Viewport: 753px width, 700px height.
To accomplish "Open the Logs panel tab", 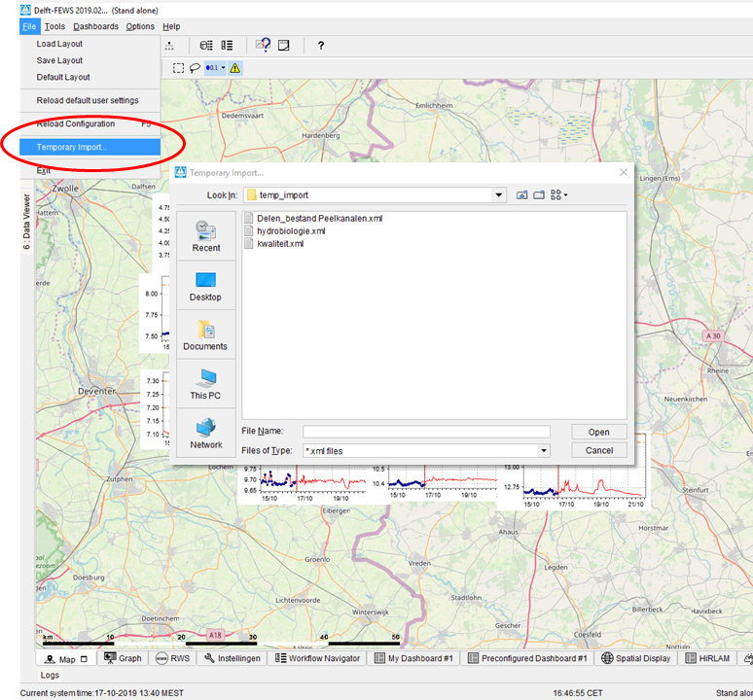I will pyautogui.click(x=50, y=675).
